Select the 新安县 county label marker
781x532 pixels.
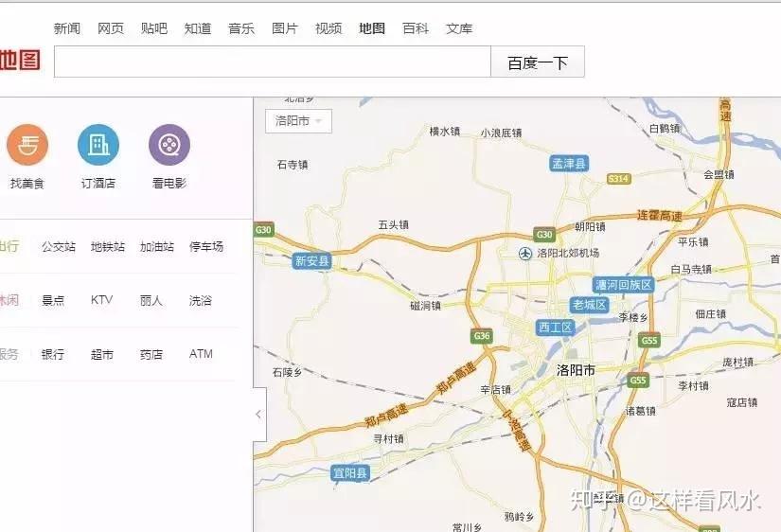pyautogui.click(x=311, y=260)
